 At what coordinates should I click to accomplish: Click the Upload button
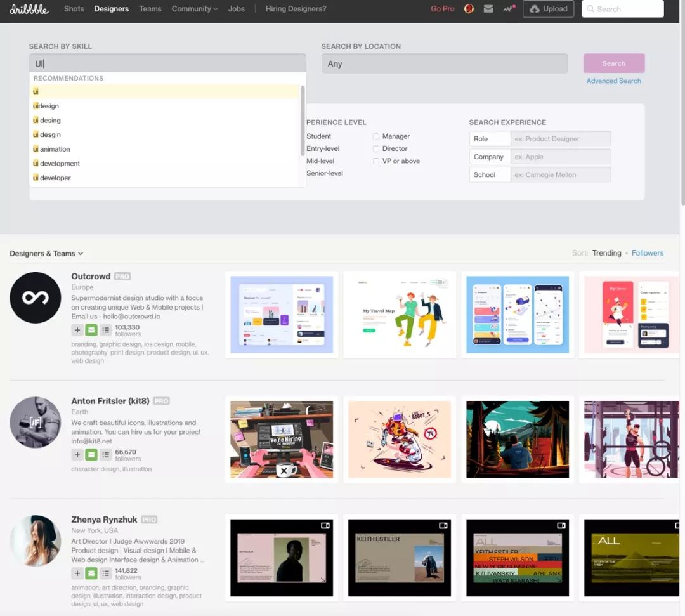coord(548,9)
